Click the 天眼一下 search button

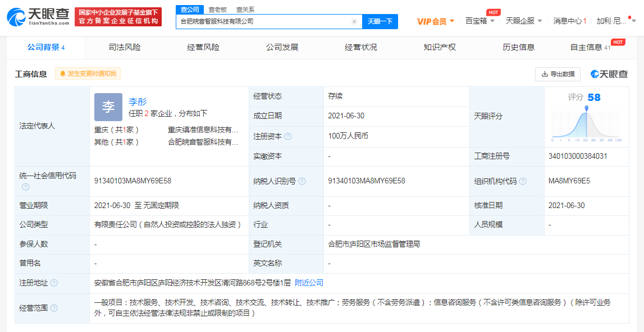(380, 22)
